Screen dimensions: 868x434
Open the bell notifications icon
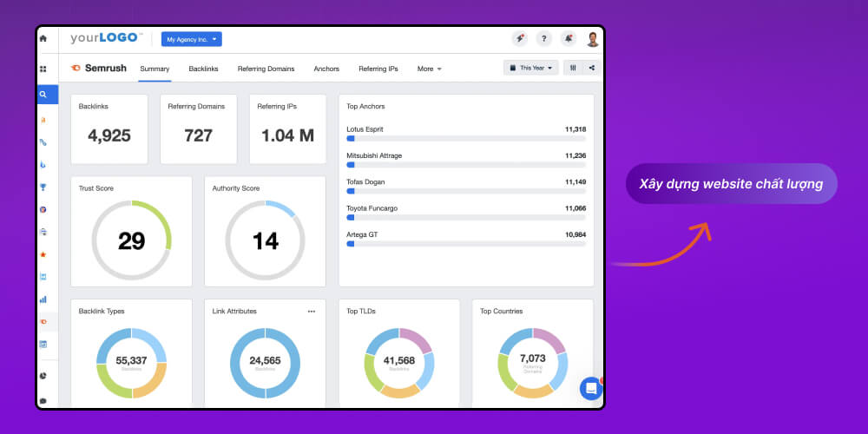(568, 39)
